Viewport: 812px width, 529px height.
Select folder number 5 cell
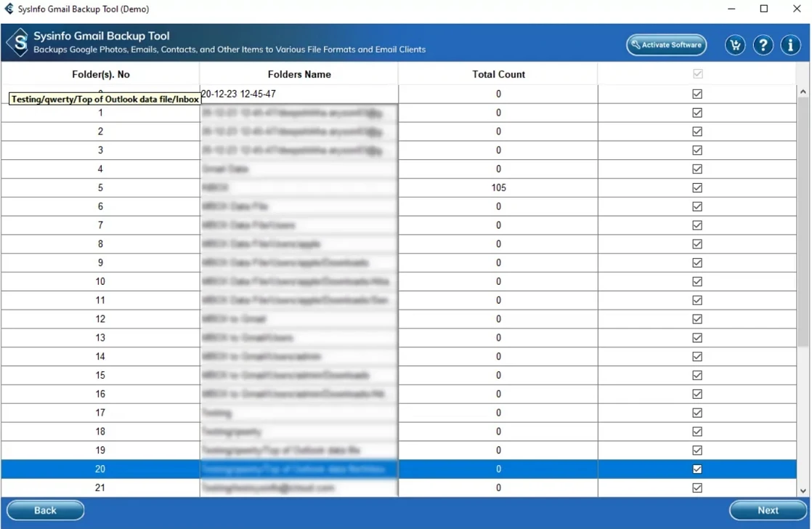(100, 187)
